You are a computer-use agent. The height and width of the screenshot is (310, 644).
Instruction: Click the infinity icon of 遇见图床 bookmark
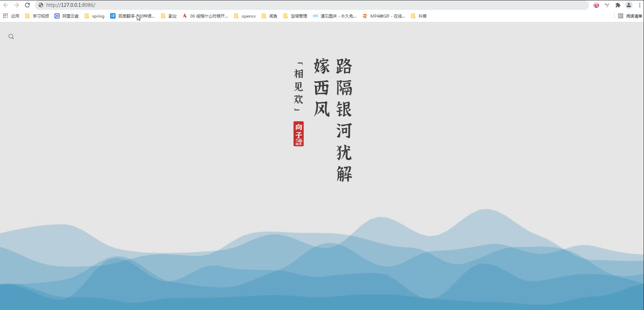(x=315, y=16)
